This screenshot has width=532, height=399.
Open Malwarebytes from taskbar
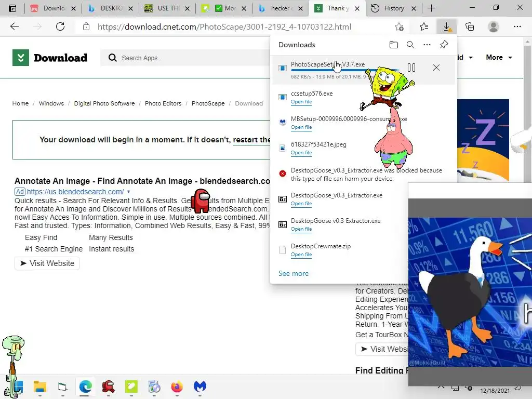click(x=200, y=387)
